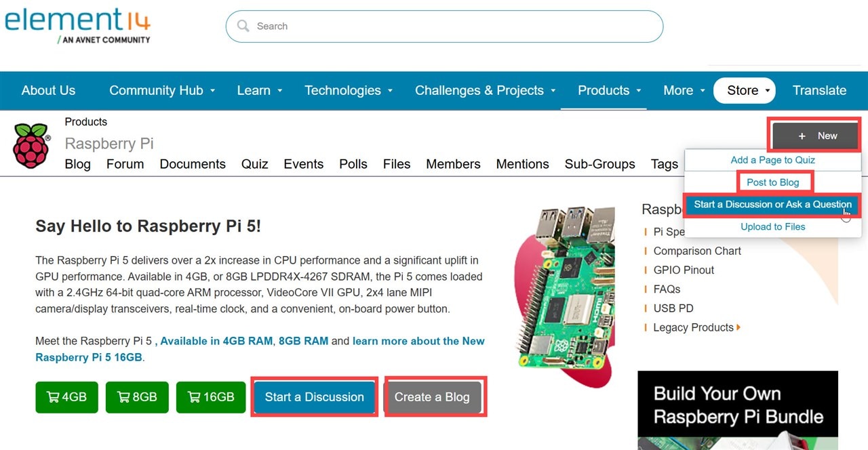
Task: Click the green 8GB cart button
Action: [137, 397]
